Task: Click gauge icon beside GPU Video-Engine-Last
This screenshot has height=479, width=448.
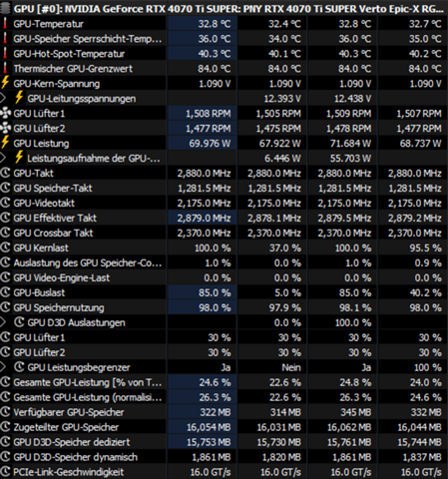Action: [x=5, y=277]
